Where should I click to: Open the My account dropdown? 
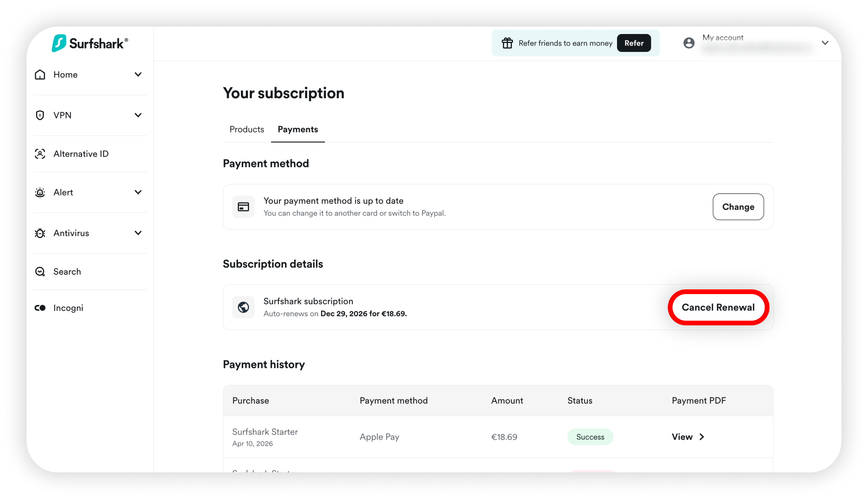pyautogui.click(x=825, y=43)
